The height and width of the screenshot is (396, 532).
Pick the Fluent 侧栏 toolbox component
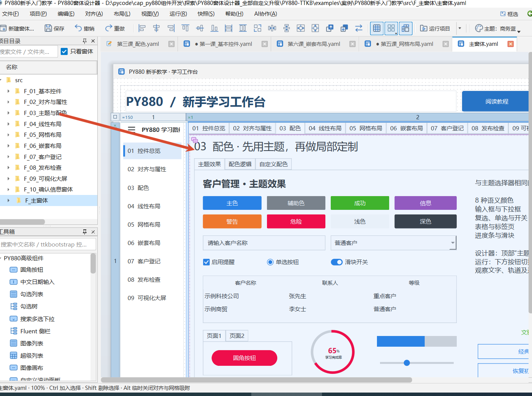[x=30, y=331]
